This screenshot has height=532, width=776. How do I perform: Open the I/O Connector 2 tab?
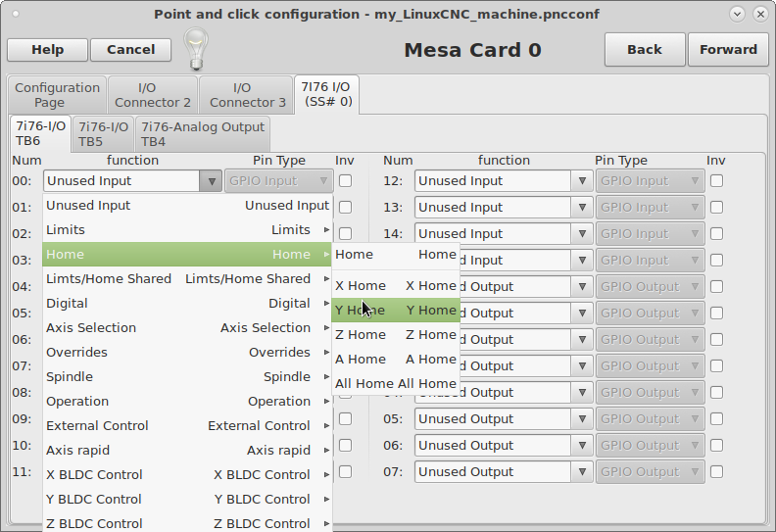tap(153, 95)
